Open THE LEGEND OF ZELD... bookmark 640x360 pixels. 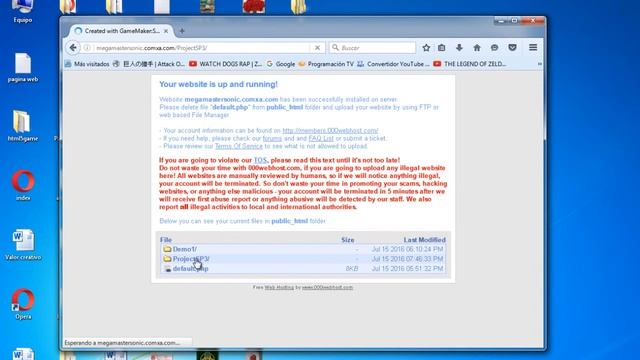470,64
